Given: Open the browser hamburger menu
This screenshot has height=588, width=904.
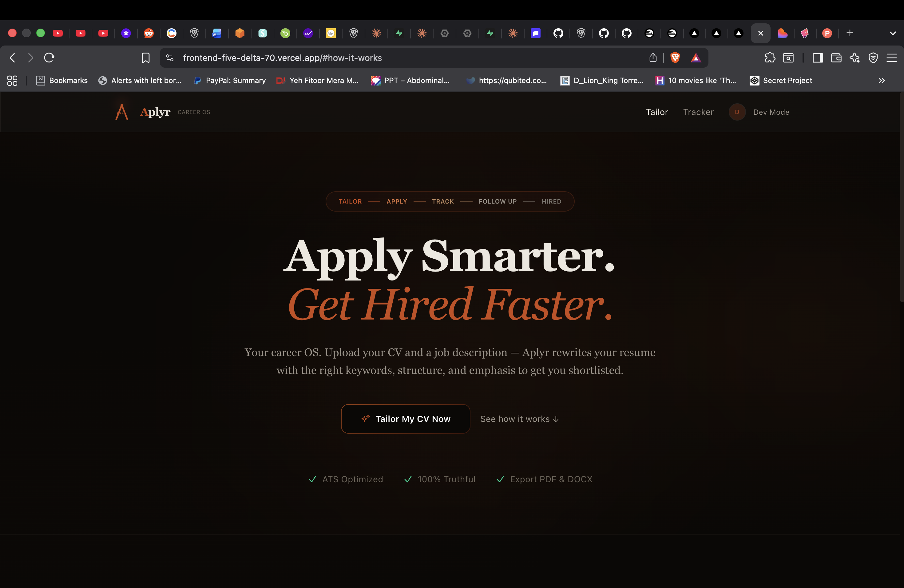Looking at the screenshot, I should click(891, 58).
